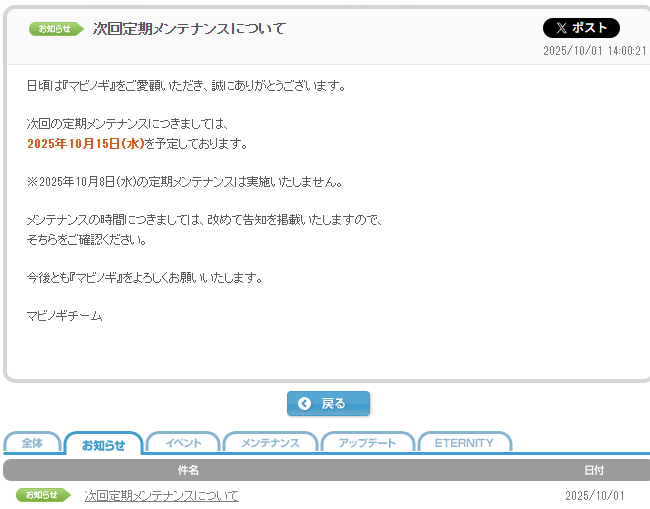650x509 pixels.
Task: Click the green お知らせ badge in the list row
Action: (x=44, y=495)
